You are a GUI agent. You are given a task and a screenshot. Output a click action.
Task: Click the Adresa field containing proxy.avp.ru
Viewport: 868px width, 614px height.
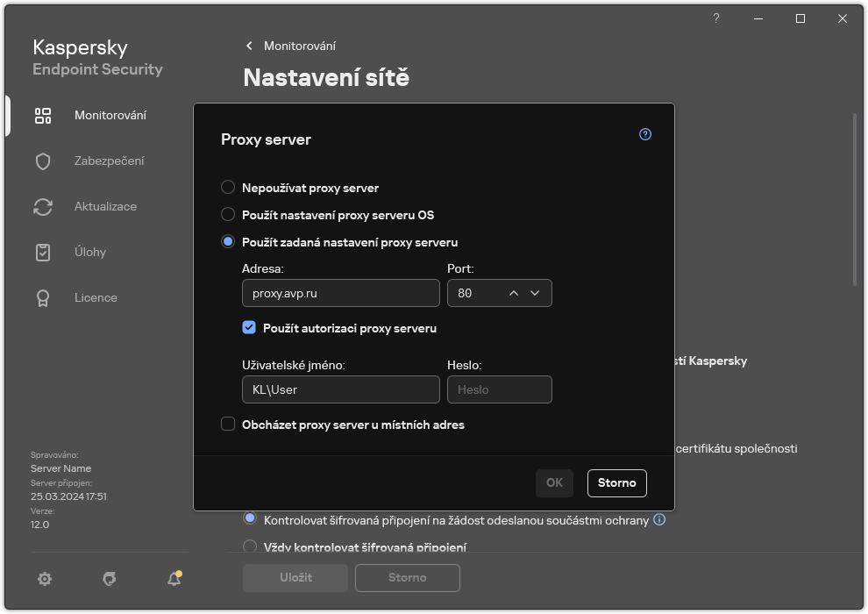tap(340, 293)
